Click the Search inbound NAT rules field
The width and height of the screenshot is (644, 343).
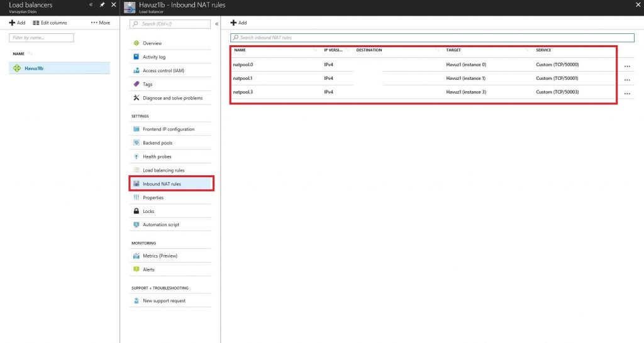click(x=434, y=38)
